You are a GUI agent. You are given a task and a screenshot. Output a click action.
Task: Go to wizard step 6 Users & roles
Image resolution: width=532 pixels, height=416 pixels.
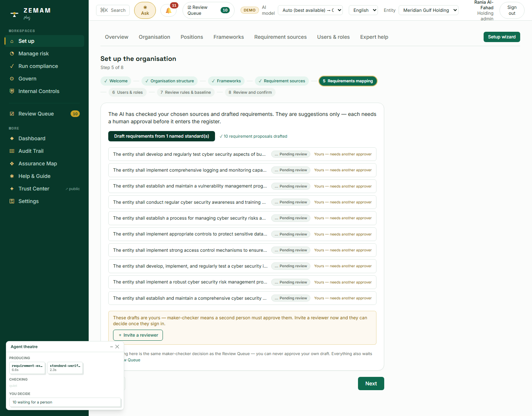[x=127, y=92]
